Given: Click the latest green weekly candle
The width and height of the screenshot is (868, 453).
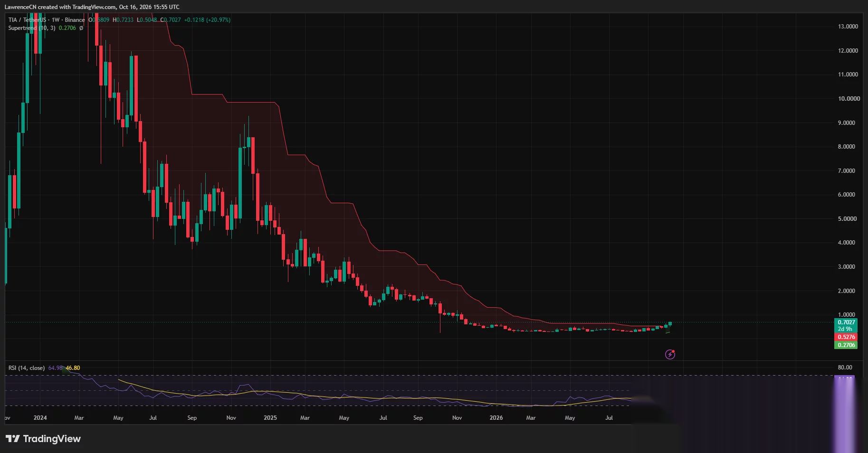Looking at the screenshot, I should click(x=670, y=324).
